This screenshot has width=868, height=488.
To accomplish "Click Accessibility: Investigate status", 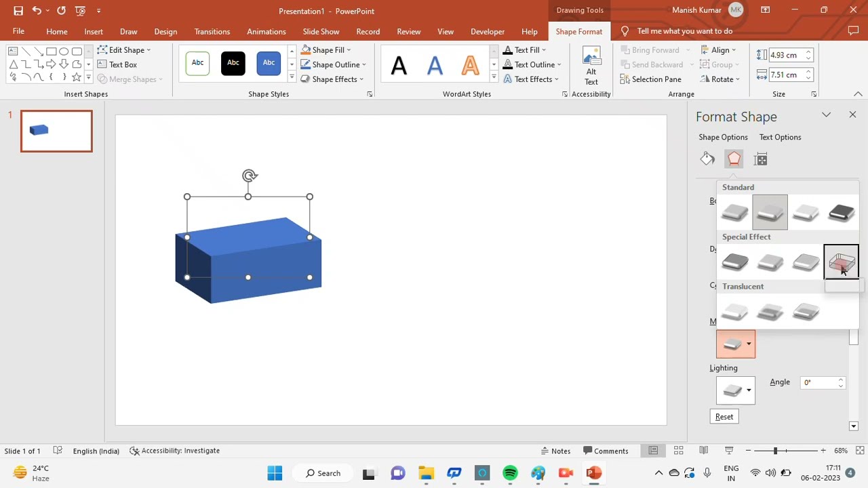I will pos(175,451).
